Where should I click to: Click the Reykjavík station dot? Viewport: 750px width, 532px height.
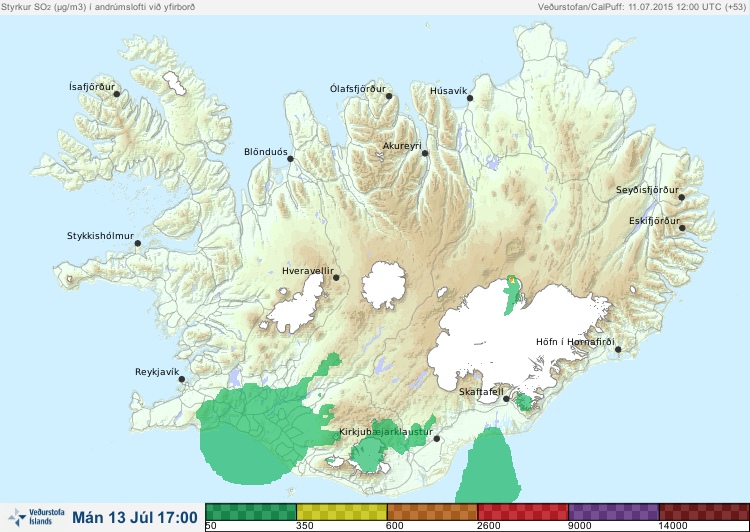pos(182,379)
